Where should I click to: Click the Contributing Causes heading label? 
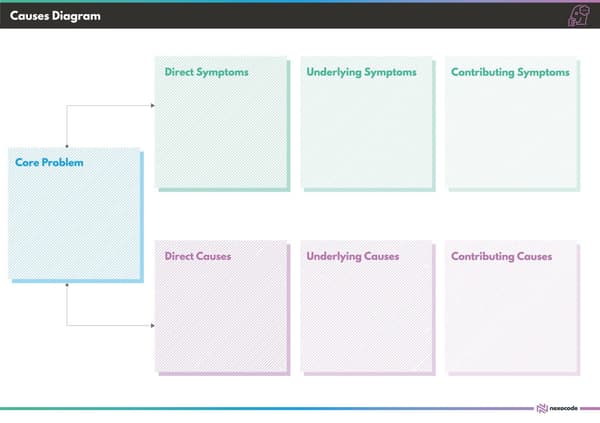501,256
